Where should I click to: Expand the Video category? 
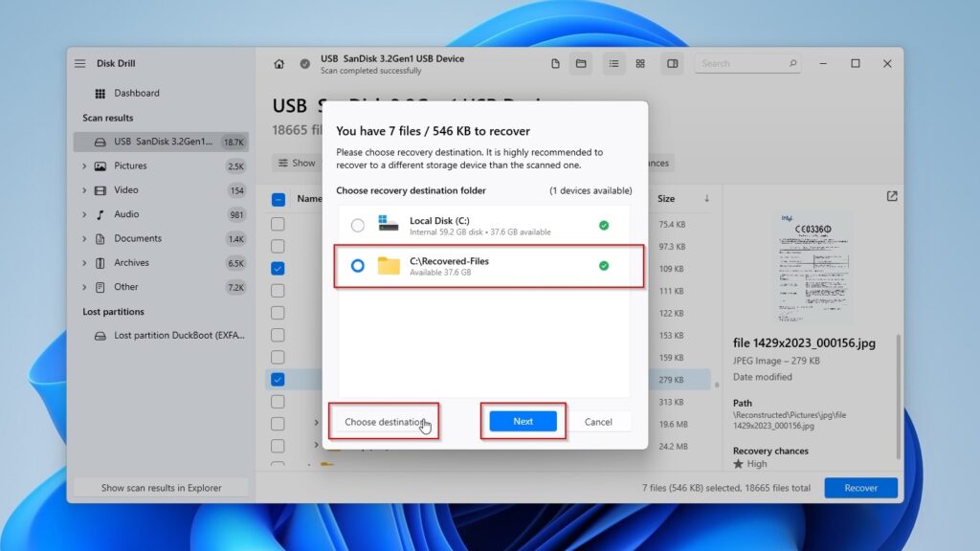[84, 190]
